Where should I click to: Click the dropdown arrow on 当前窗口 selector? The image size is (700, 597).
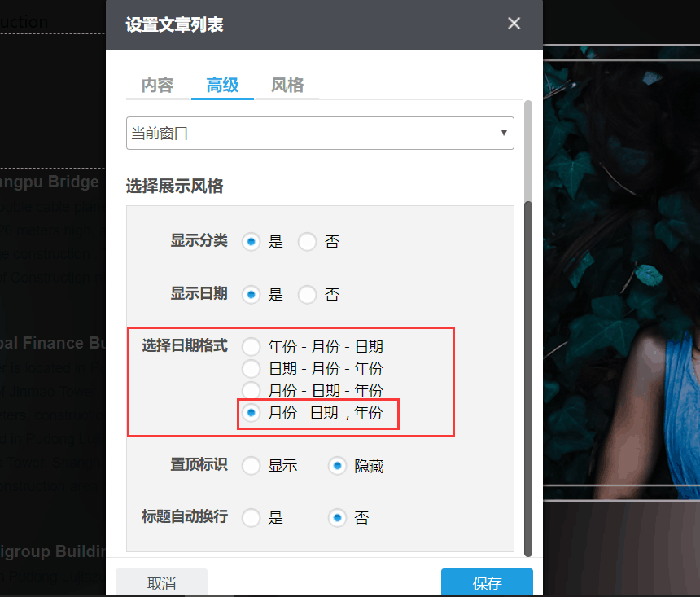pos(504,133)
